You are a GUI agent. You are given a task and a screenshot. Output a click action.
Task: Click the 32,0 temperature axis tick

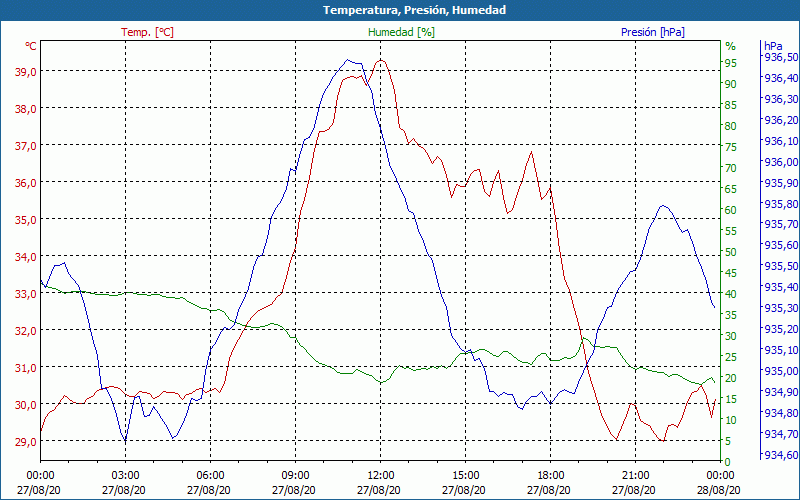[x=26, y=331]
